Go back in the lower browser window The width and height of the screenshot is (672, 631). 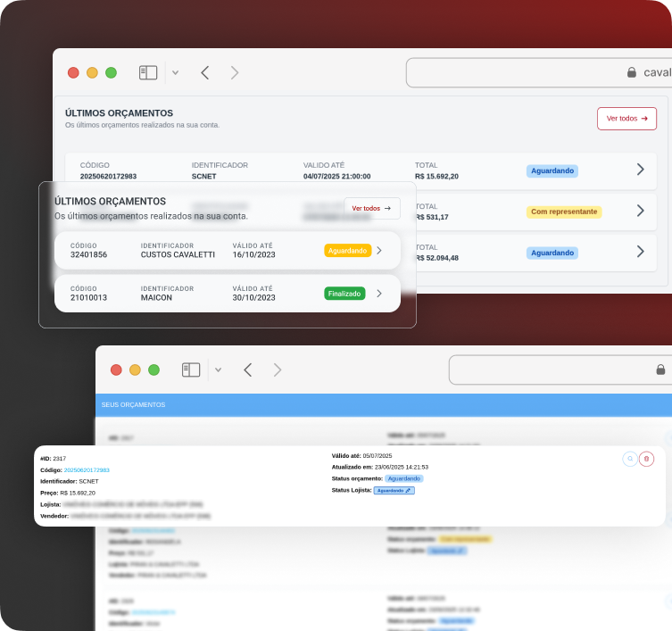point(248,369)
